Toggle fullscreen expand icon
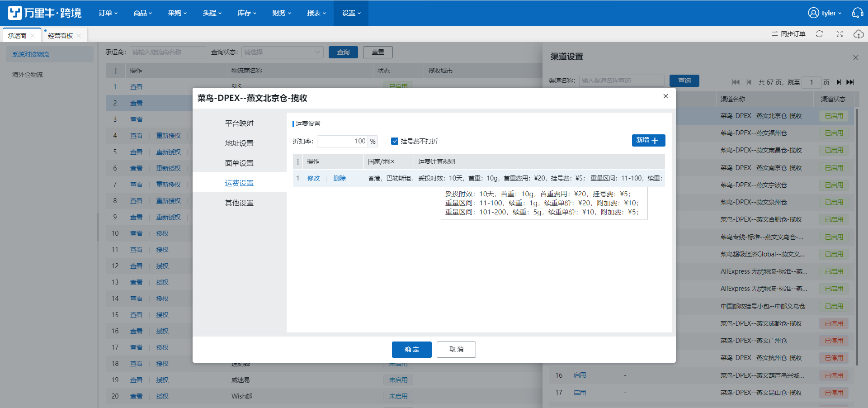The height and width of the screenshot is (408, 868). pyautogui.click(x=840, y=34)
